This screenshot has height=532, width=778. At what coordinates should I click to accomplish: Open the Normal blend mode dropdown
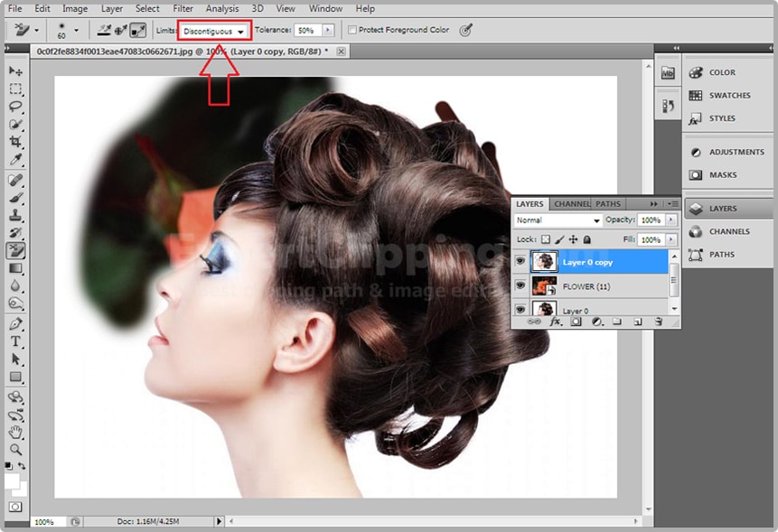558,220
